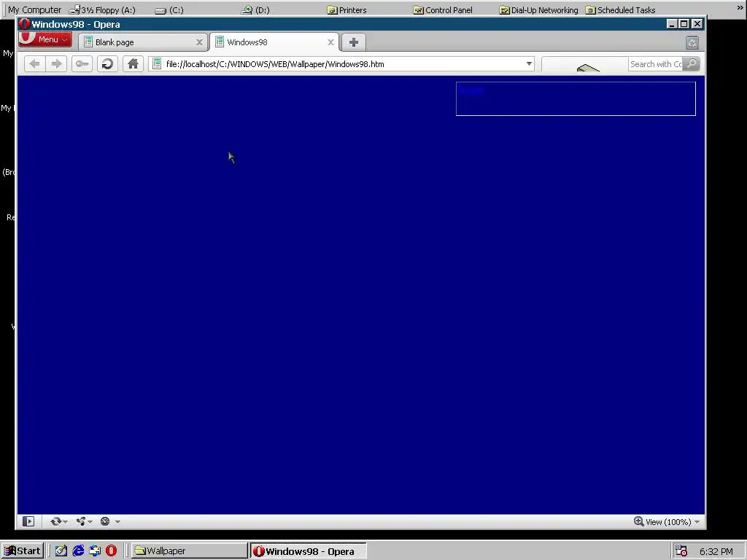Image resolution: width=747 pixels, height=560 pixels.
Task: Go back with the Back arrow button
Action: click(x=34, y=64)
